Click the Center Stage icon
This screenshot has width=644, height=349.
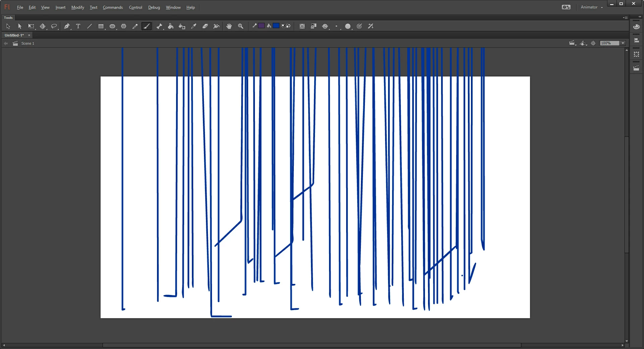[593, 43]
